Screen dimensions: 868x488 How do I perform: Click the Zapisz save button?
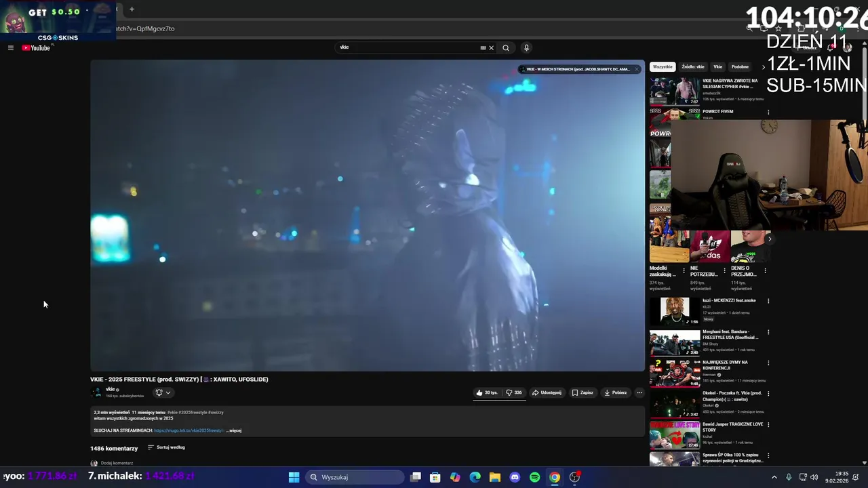click(x=583, y=392)
